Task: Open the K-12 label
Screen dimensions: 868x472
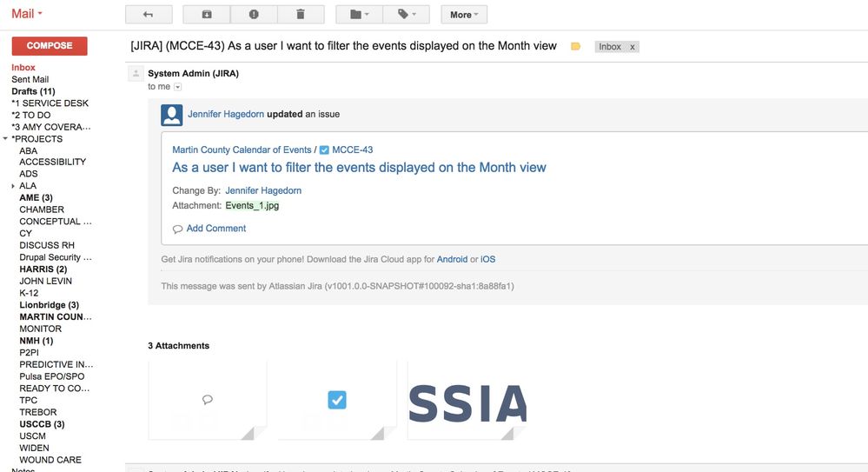Action: 29,293
